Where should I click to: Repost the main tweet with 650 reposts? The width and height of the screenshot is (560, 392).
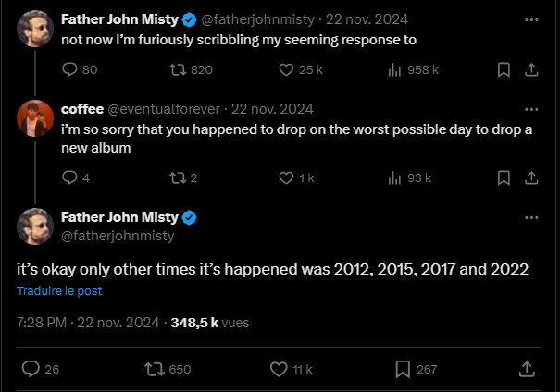pyautogui.click(x=156, y=369)
